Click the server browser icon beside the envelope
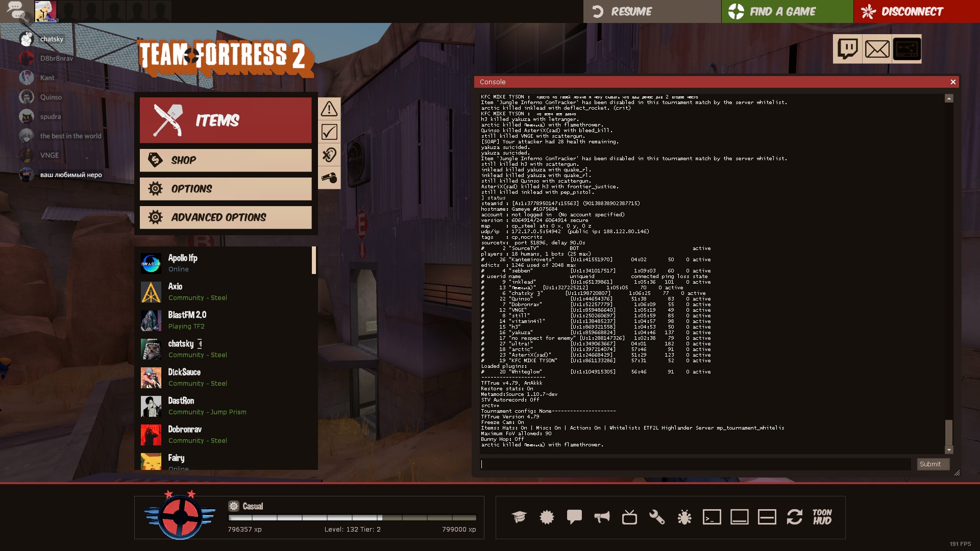The width and height of the screenshot is (980, 551). (x=907, y=49)
